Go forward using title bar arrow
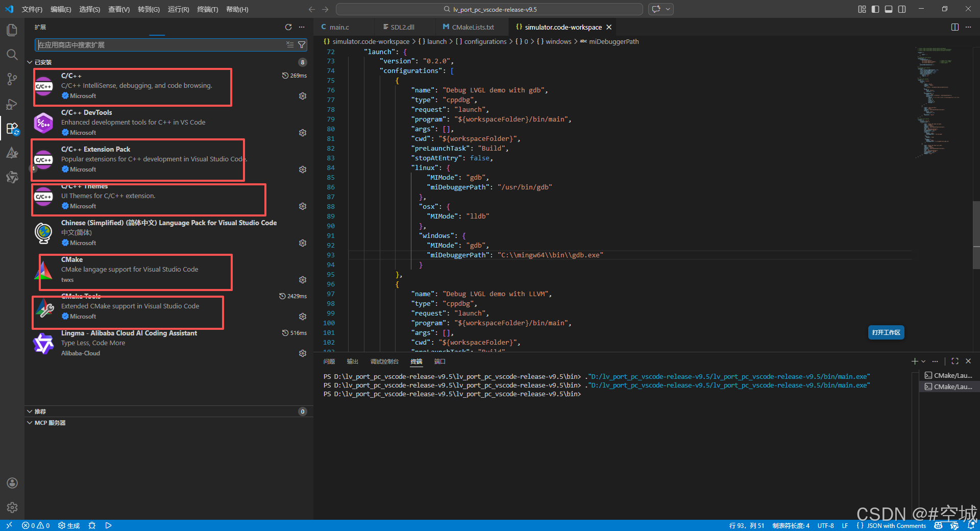Screen dimensions: 980x531 click(326, 9)
